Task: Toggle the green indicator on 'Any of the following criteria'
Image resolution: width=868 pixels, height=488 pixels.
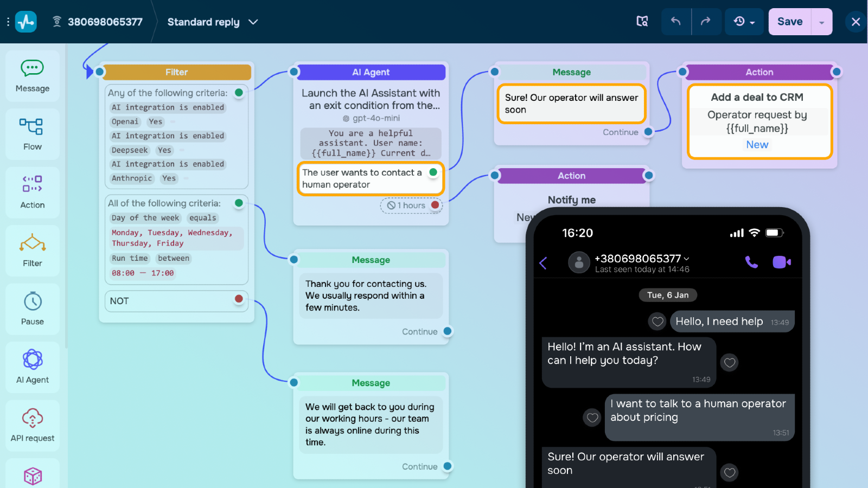Action: (239, 93)
